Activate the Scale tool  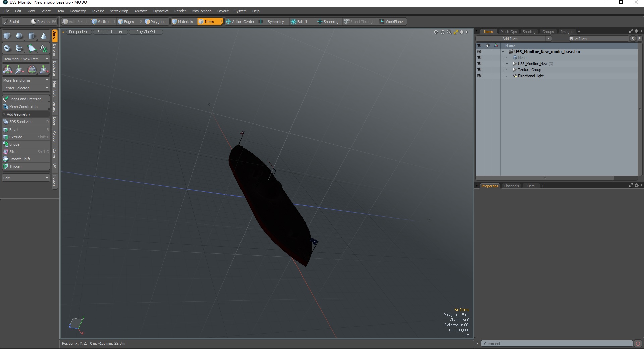coord(44,70)
